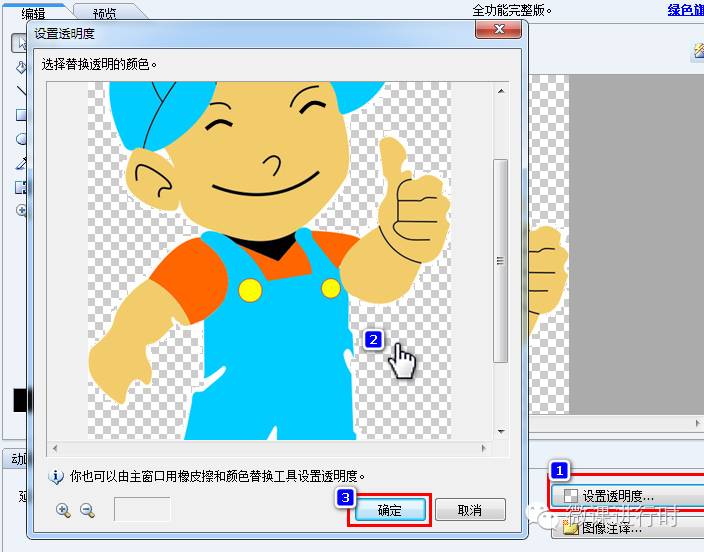This screenshot has width=704, height=552.
Task: Select the rectangle shape tool
Action: pyautogui.click(x=21, y=115)
